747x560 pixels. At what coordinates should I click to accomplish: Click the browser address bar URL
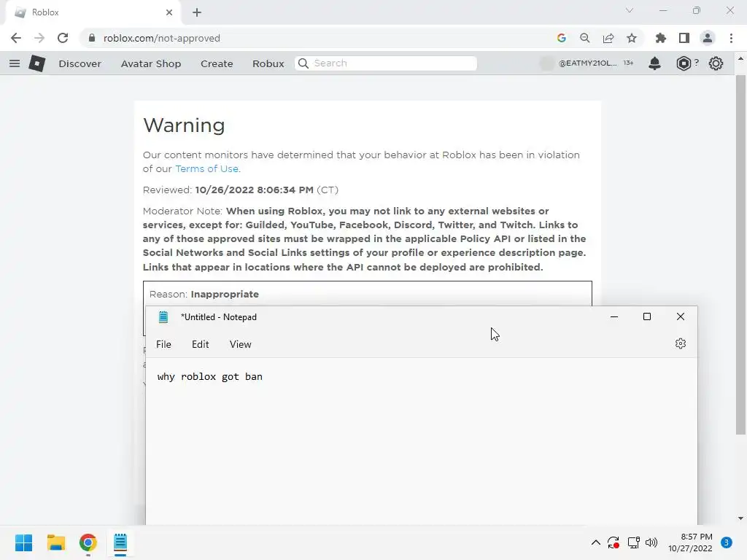click(x=161, y=38)
